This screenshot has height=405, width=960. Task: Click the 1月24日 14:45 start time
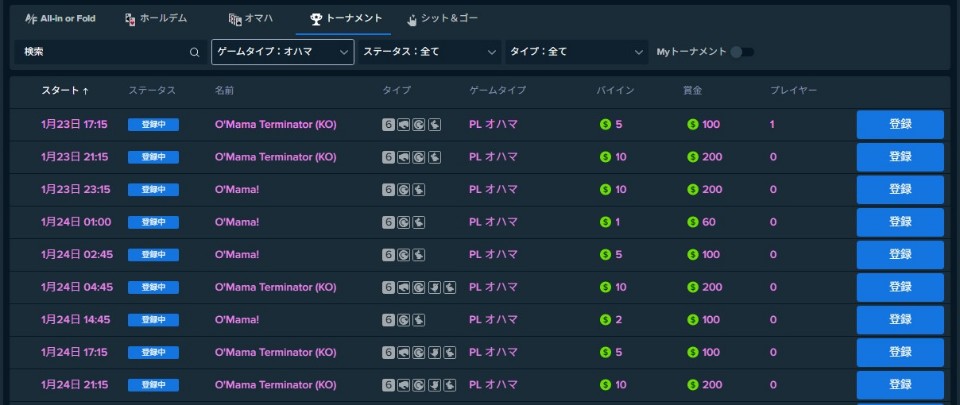click(x=77, y=319)
